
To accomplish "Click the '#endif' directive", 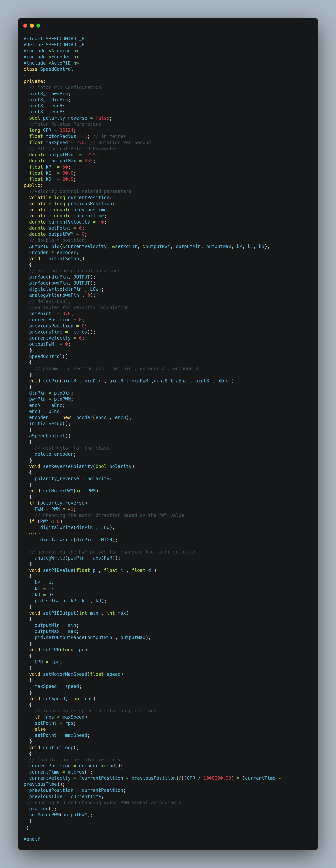I will pos(32,839).
